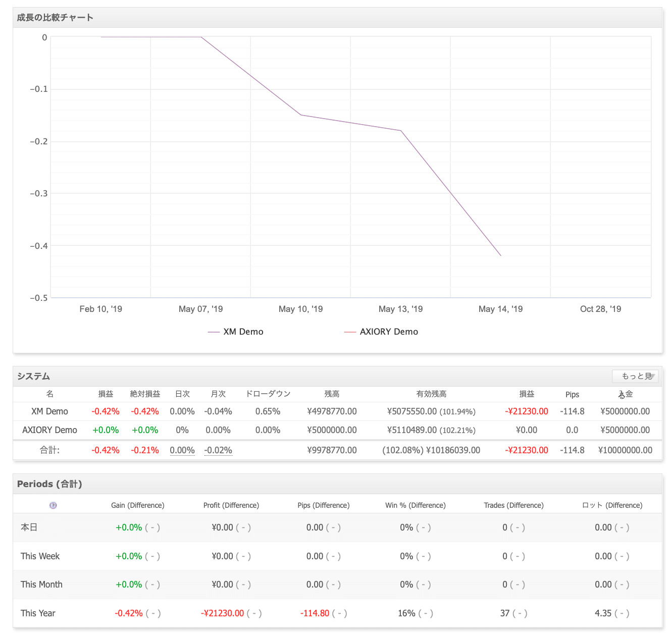This screenshot has width=672, height=638.
Task: Open the AXIORY Demo system link
Action: 49,430
